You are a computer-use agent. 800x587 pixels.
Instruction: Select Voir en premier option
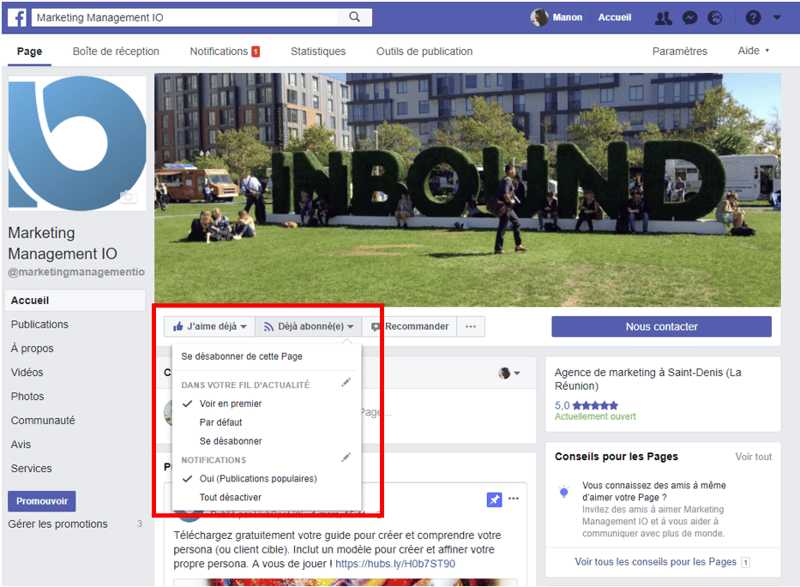pyautogui.click(x=231, y=403)
